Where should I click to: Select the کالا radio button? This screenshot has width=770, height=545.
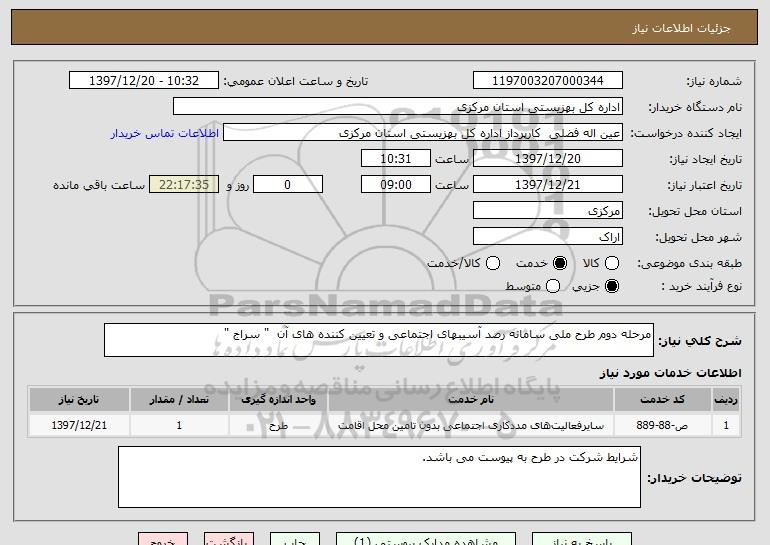point(612,263)
